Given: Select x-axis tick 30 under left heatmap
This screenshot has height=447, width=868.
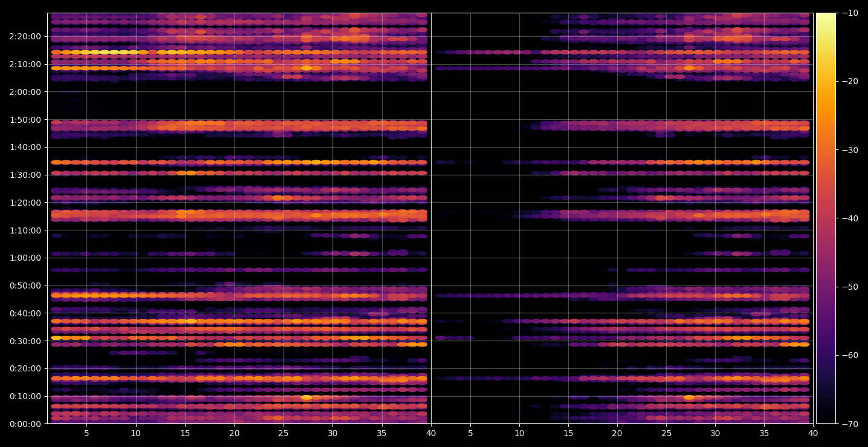Looking at the screenshot, I should pyautogui.click(x=332, y=433).
